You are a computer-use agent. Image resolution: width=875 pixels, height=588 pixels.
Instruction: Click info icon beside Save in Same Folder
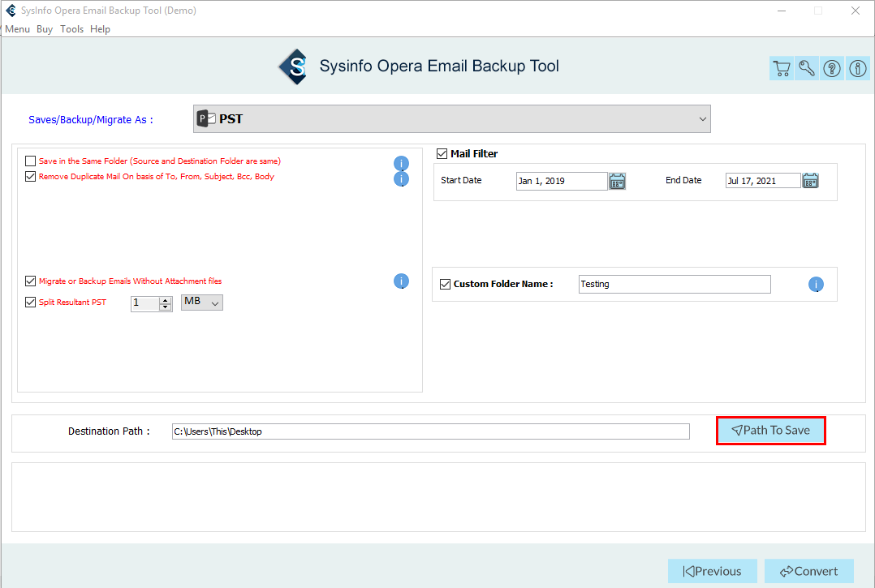401,163
